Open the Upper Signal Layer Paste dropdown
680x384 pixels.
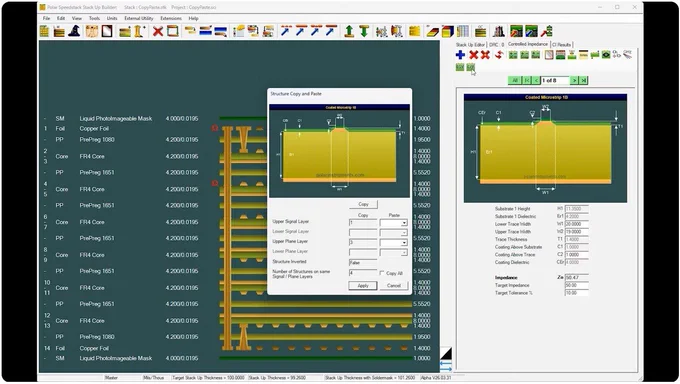point(404,223)
